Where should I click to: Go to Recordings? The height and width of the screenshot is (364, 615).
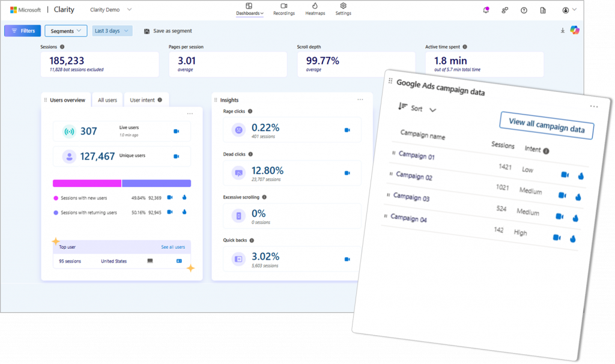pyautogui.click(x=284, y=10)
